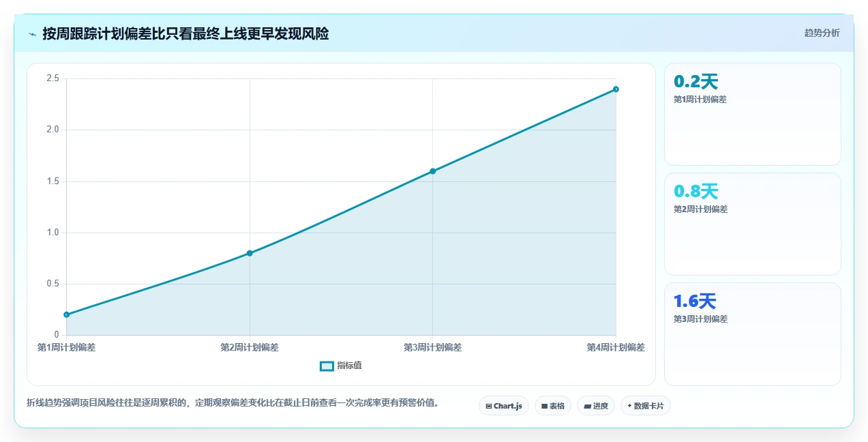
Task: Click the 表格 tag chip
Action: pyautogui.click(x=553, y=406)
